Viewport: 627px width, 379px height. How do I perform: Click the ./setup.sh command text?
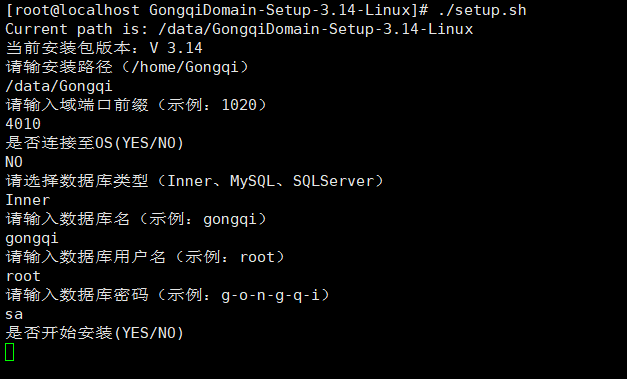pyautogui.click(x=482, y=10)
